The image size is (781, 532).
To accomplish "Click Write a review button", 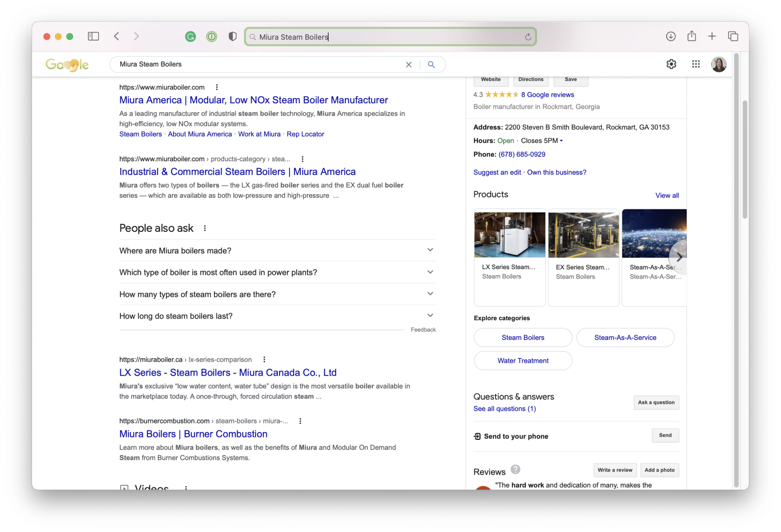I will pos(615,470).
